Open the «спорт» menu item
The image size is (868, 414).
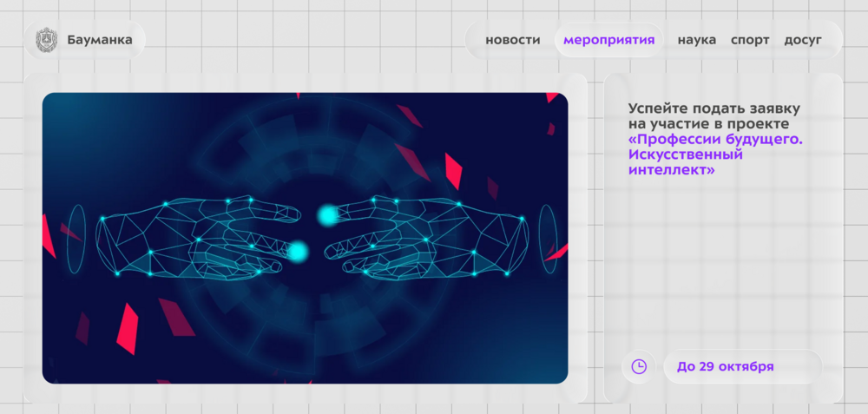tap(750, 40)
